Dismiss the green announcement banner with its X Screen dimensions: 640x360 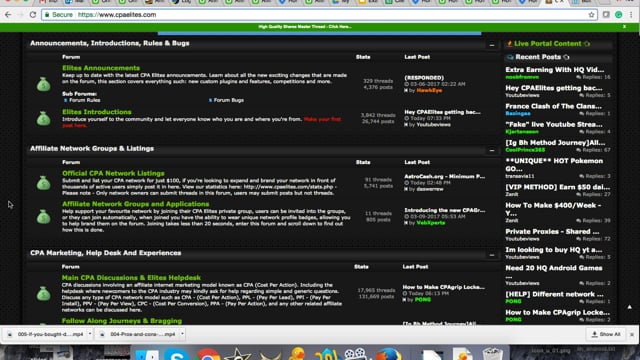tap(624, 27)
